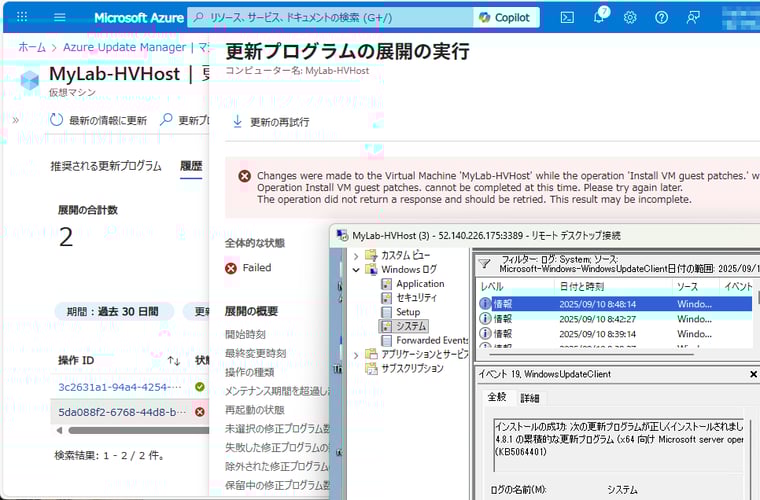Select セキュリティ log in tree
760x500 pixels.
[x=416, y=298]
